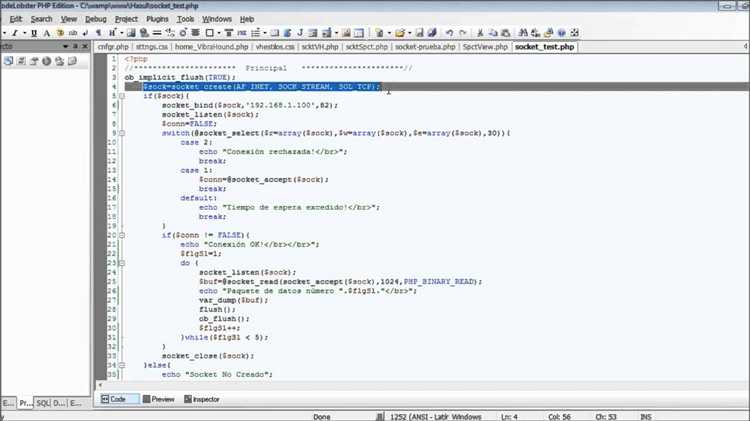Screen dimensions: 750x421
Task: Switch to the scktVH.php tab
Action: coord(320,47)
